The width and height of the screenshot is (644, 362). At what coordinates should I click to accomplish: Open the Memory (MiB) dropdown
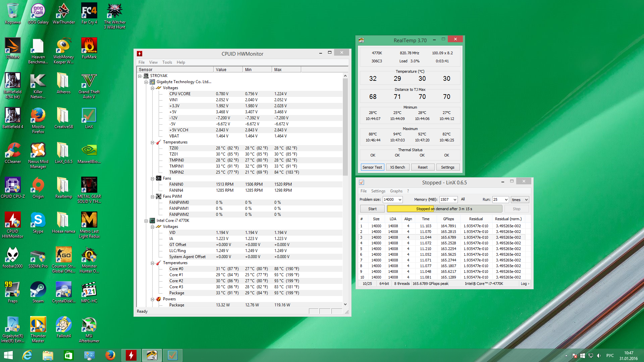coord(455,199)
